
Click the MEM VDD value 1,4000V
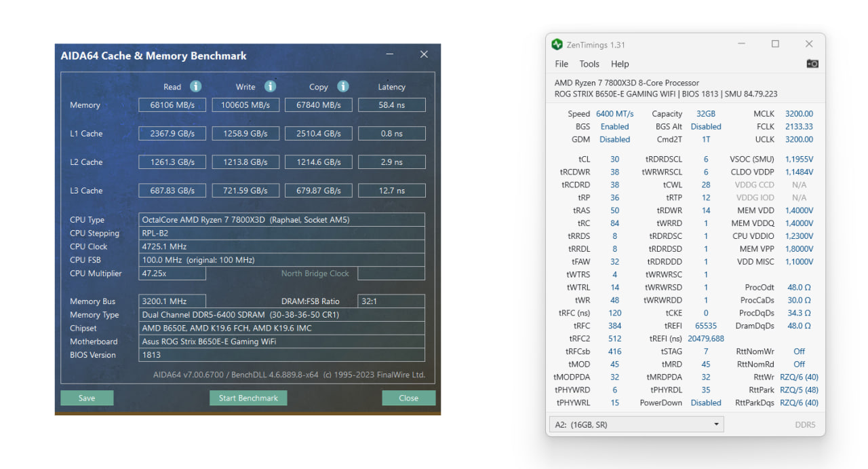[x=799, y=210]
